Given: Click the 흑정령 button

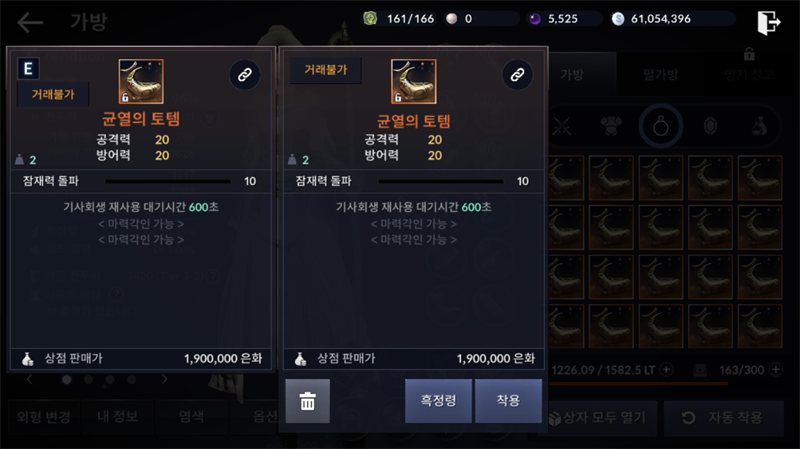Looking at the screenshot, I should click(x=438, y=401).
